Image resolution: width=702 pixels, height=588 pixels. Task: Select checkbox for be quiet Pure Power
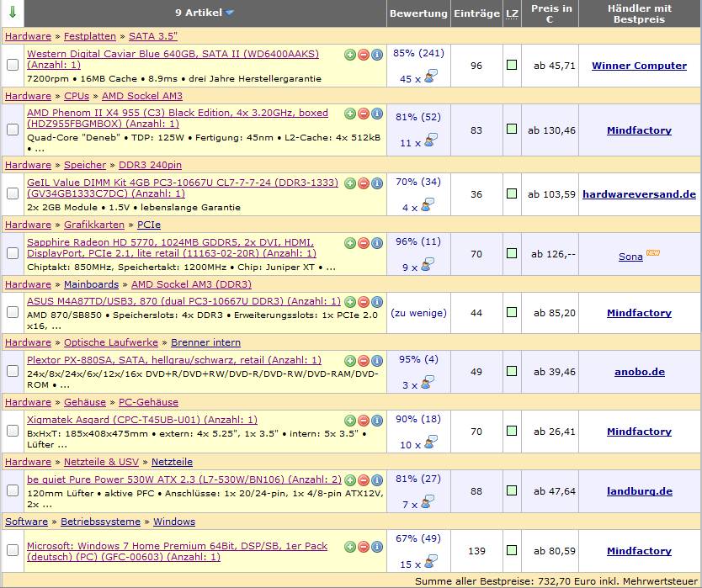tap(13, 490)
